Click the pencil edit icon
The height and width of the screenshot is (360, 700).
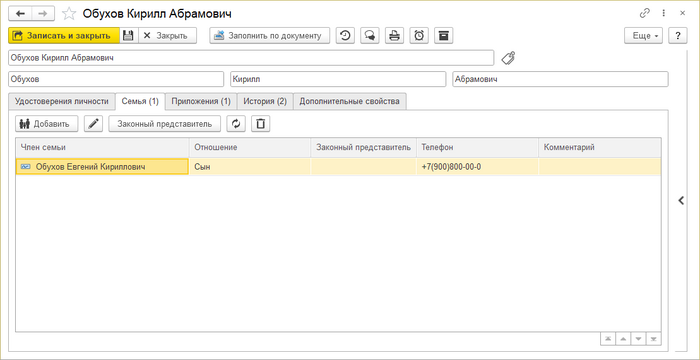pyautogui.click(x=93, y=124)
